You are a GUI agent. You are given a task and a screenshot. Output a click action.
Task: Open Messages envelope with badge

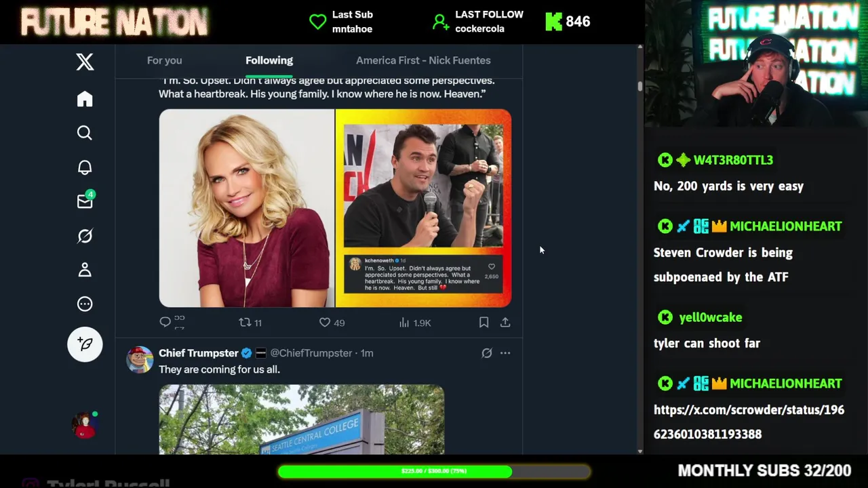(x=85, y=201)
